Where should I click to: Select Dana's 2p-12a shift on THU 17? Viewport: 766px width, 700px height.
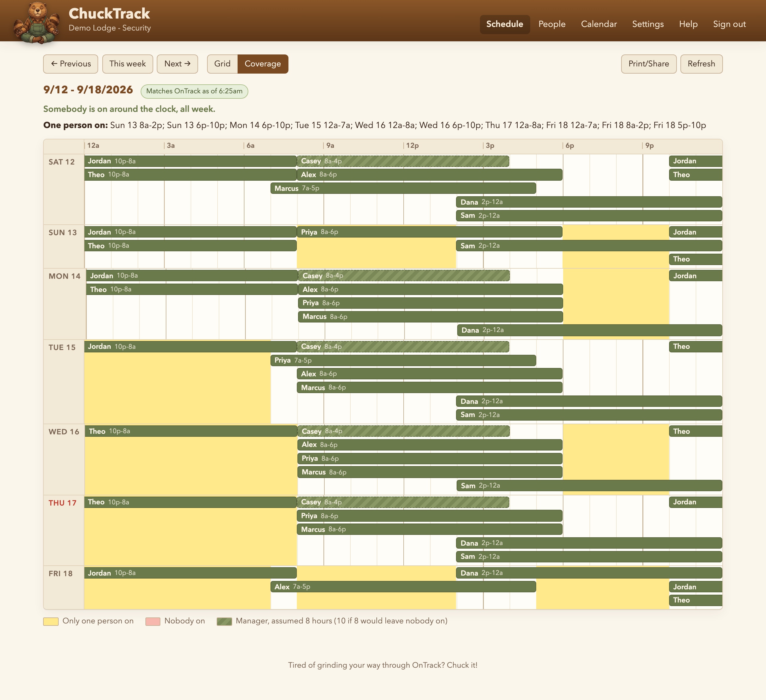[589, 543]
